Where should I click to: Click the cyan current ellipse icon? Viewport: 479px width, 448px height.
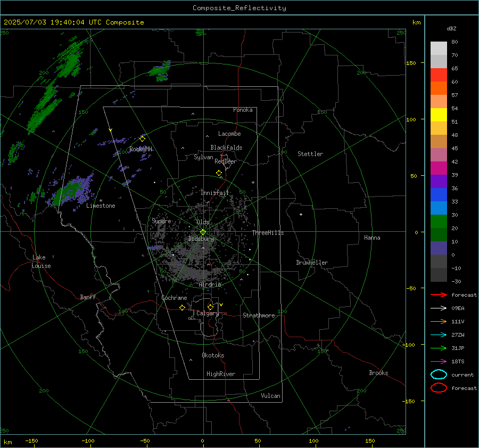[439, 374]
